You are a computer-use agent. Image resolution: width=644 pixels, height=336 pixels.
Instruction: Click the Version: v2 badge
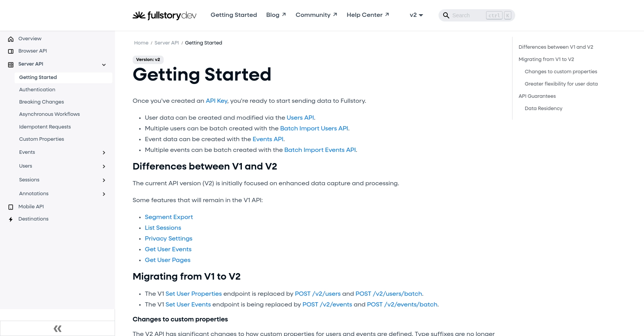click(x=148, y=60)
